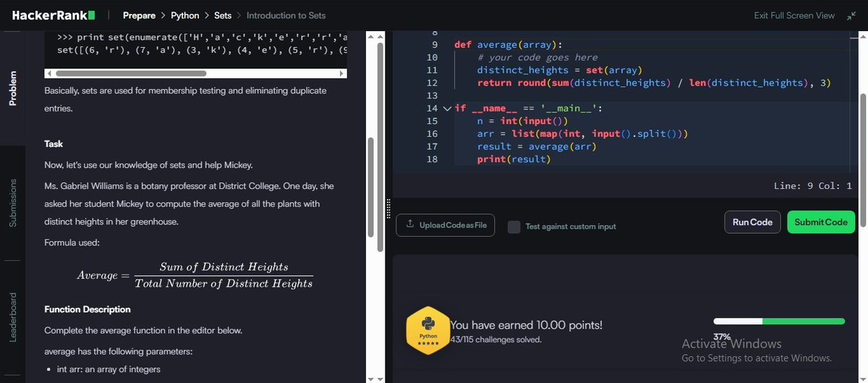This screenshot has height=383, width=868.
Task: Click the code sample horizontal scrollbar
Action: 131,73
